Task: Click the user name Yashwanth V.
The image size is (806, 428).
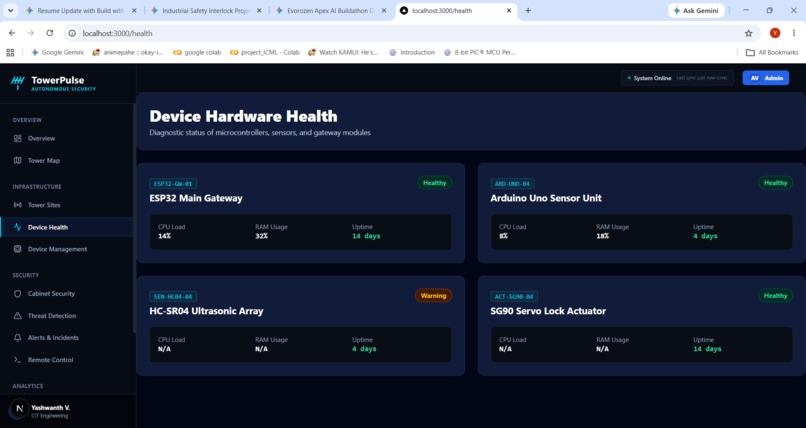Action: tap(51, 407)
